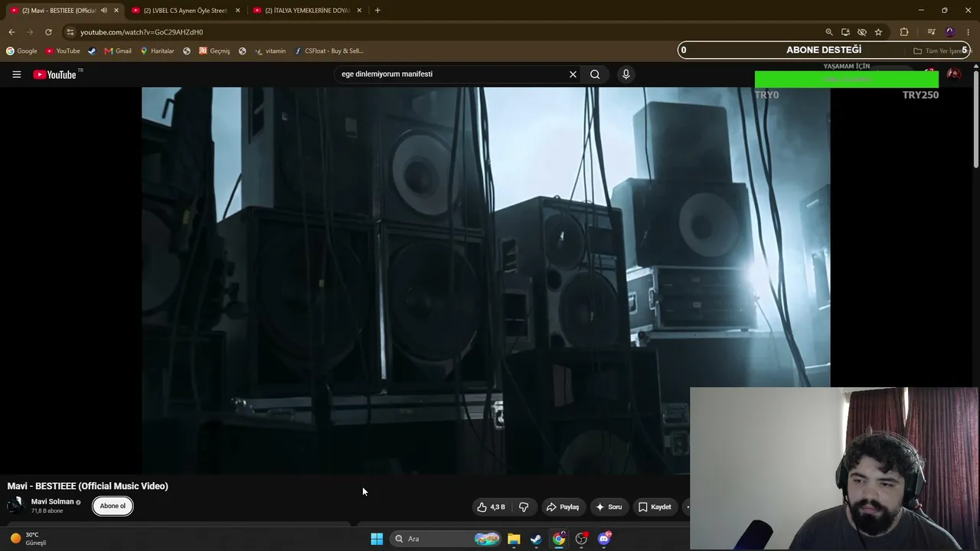
Task: Open Discord from the taskbar
Action: 604,539
